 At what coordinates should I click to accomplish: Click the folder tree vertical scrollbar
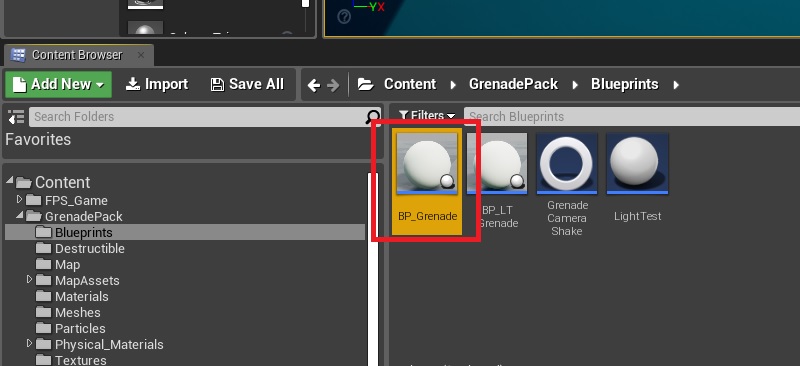pos(373,269)
